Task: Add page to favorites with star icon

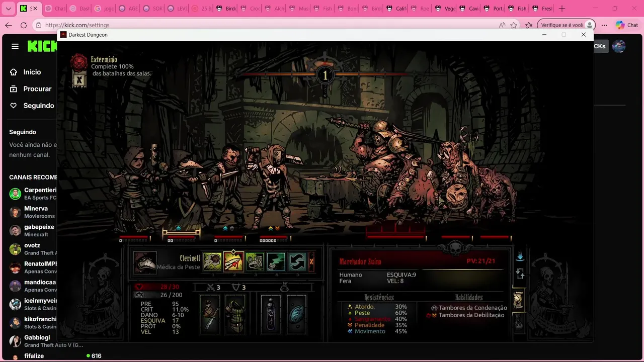Action: (514, 25)
